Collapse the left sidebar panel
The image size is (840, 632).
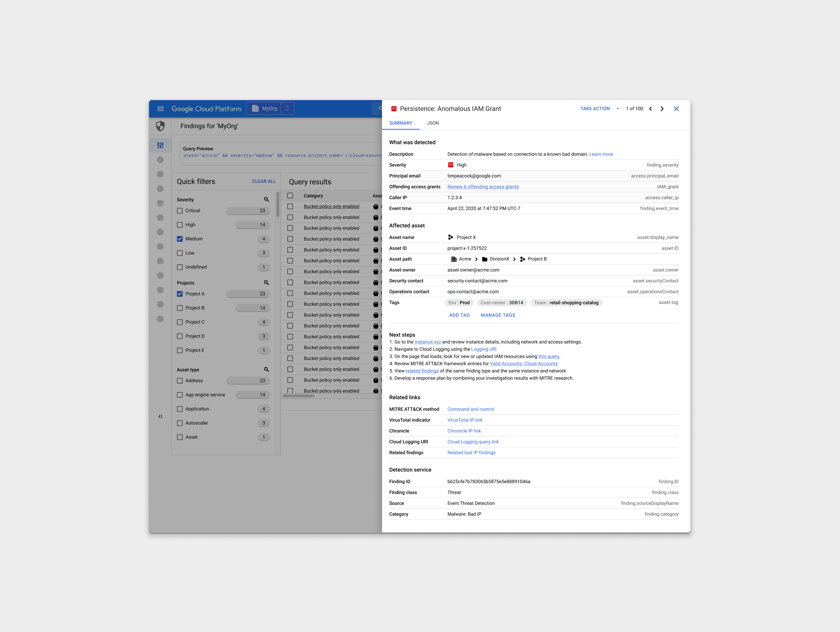click(160, 416)
